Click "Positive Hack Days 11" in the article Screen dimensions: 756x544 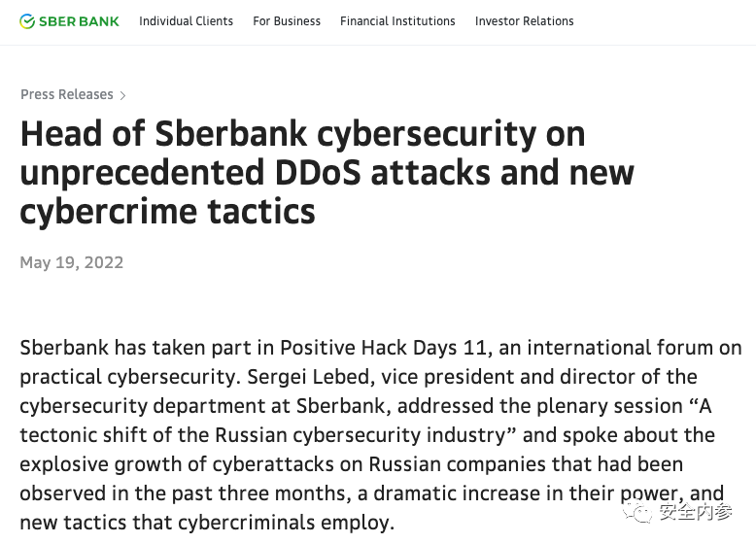(x=376, y=348)
